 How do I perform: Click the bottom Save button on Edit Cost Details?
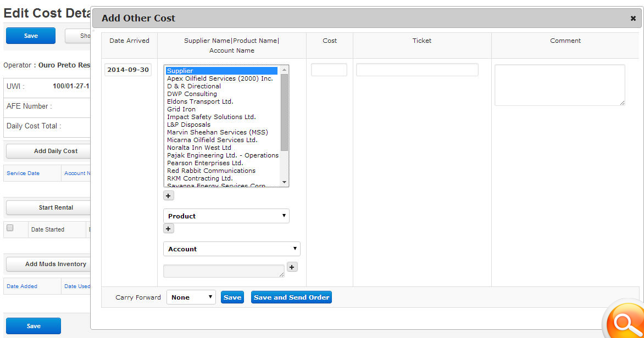pyautogui.click(x=34, y=326)
